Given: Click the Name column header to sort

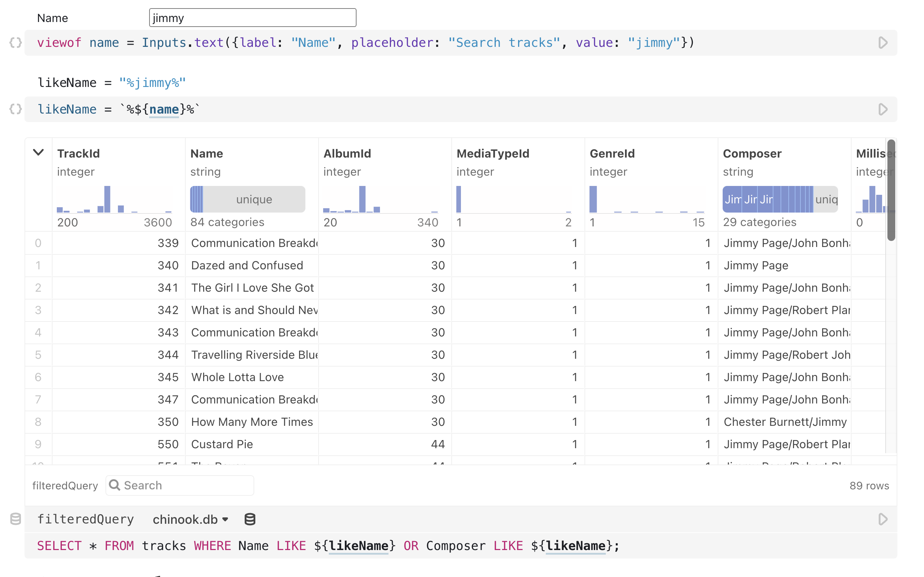Looking at the screenshot, I should coord(207,153).
